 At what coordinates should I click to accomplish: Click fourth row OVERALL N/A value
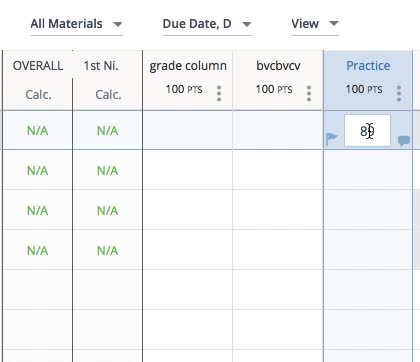[x=37, y=251]
